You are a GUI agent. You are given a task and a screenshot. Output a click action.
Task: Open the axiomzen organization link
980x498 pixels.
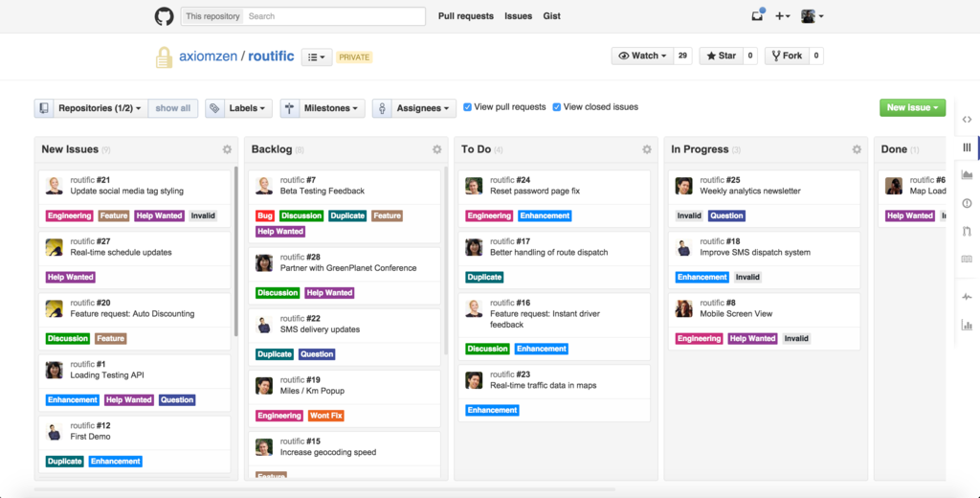tap(208, 56)
